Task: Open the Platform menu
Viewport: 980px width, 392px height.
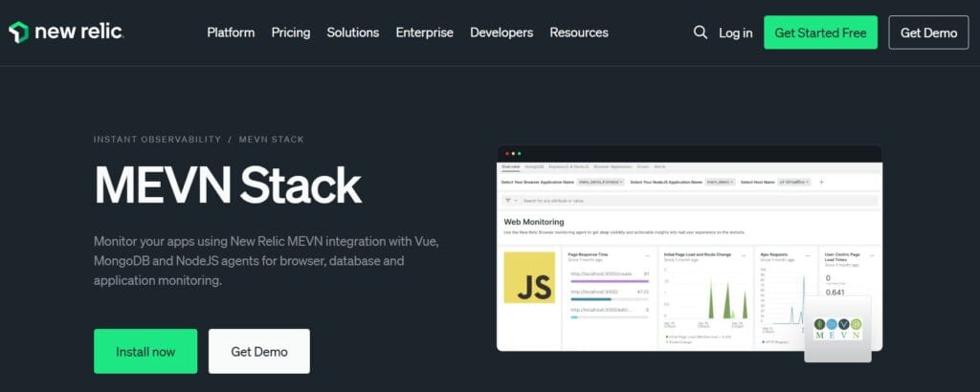Action: [231, 33]
